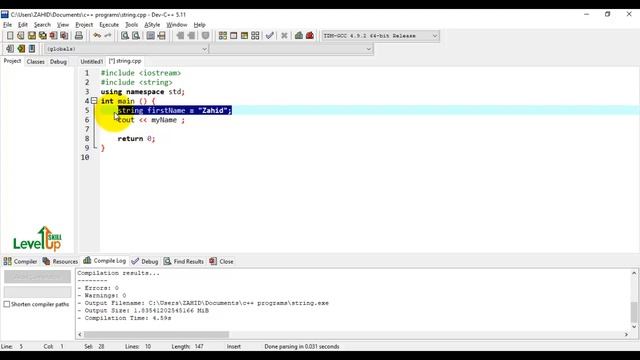Open the Project menu
This screenshot has width=640, height=360.
coord(84,25)
